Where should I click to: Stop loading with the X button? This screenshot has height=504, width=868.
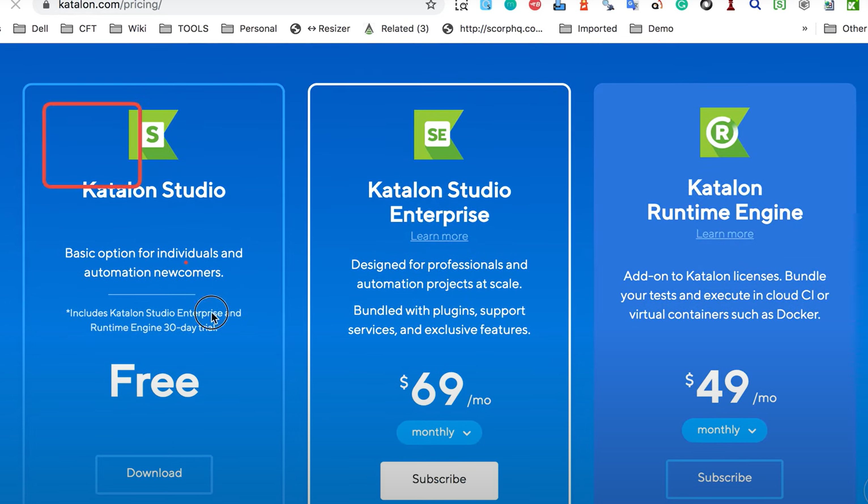(16, 5)
